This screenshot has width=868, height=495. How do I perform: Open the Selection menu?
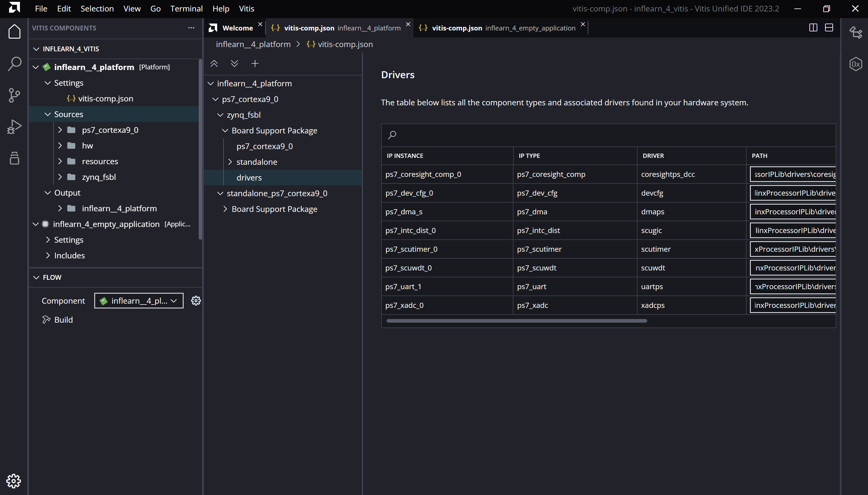[x=97, y=8]
